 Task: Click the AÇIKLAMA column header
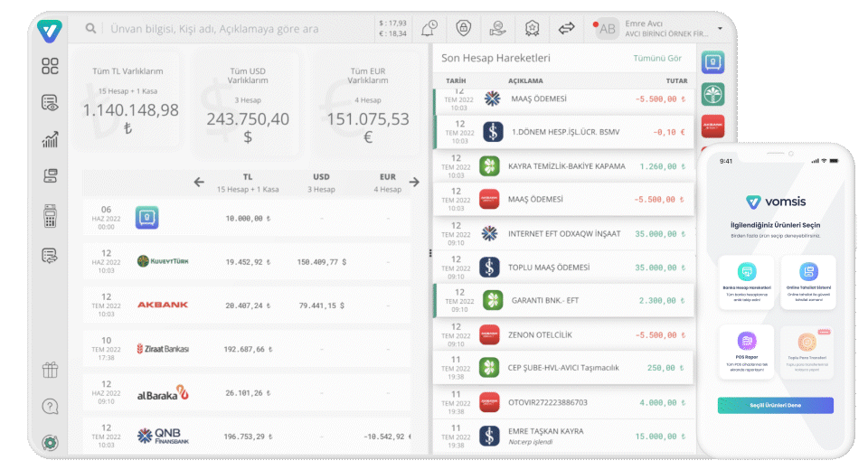(x=525, y=80)
